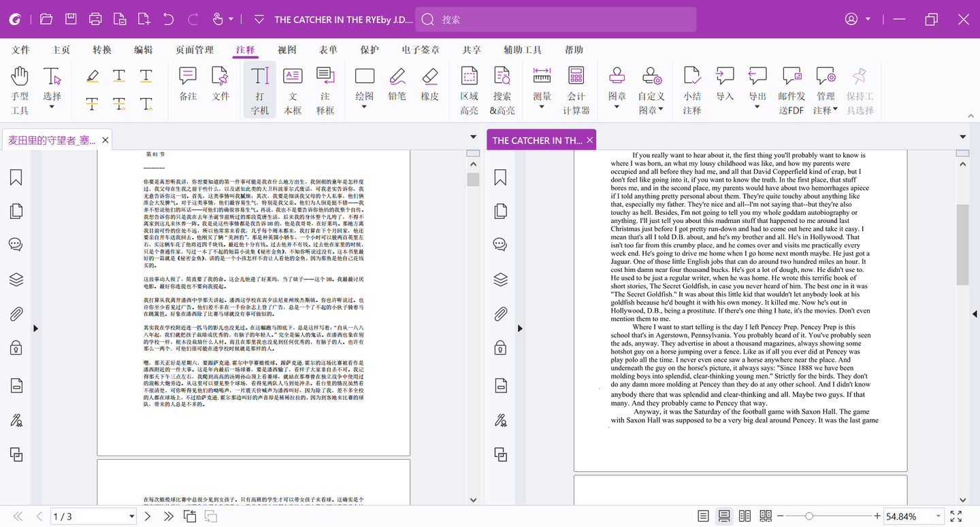This screenshot has width=980, height=527.
Task: Switch to continuous page view mode
Action: 724,516
